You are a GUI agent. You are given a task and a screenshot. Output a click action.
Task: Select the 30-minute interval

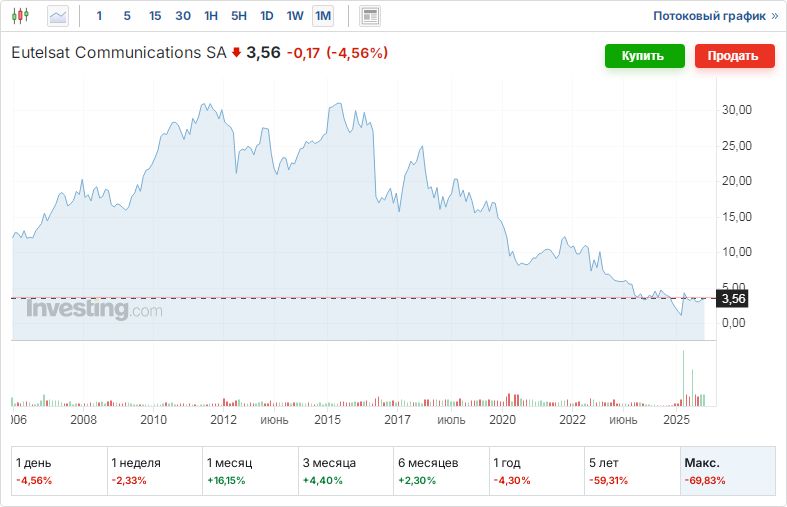tap(183, 16)
